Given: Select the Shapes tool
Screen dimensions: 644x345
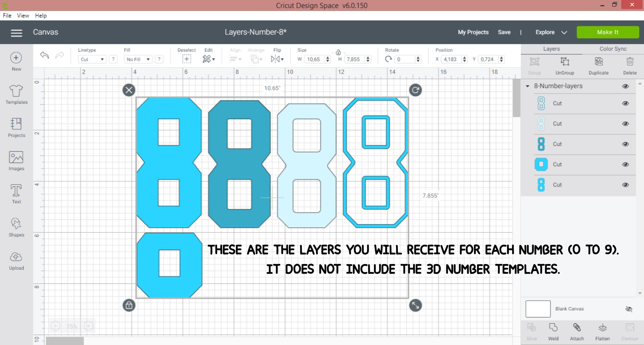Looking at the screenshot, I should (x=16, y=226).
